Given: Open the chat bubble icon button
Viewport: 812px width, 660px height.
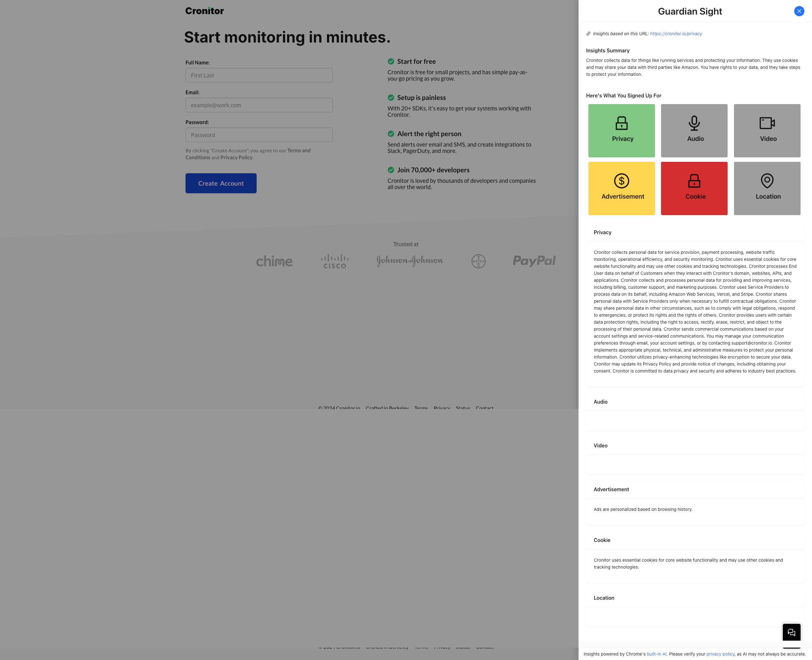Looking at the screenshot, I should (x=791, y=632).
